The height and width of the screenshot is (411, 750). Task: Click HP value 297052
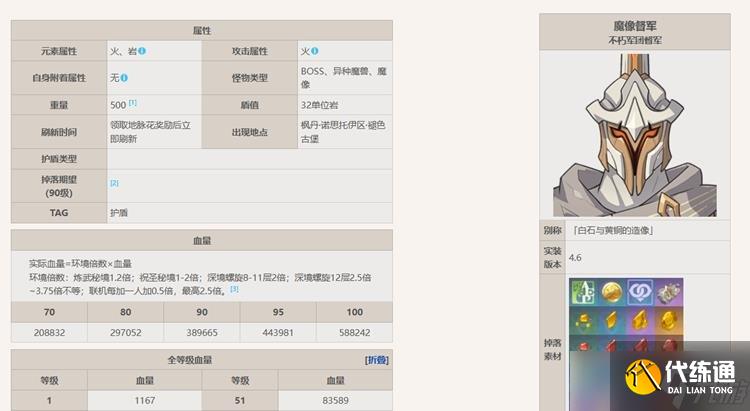tap(125, 333)
